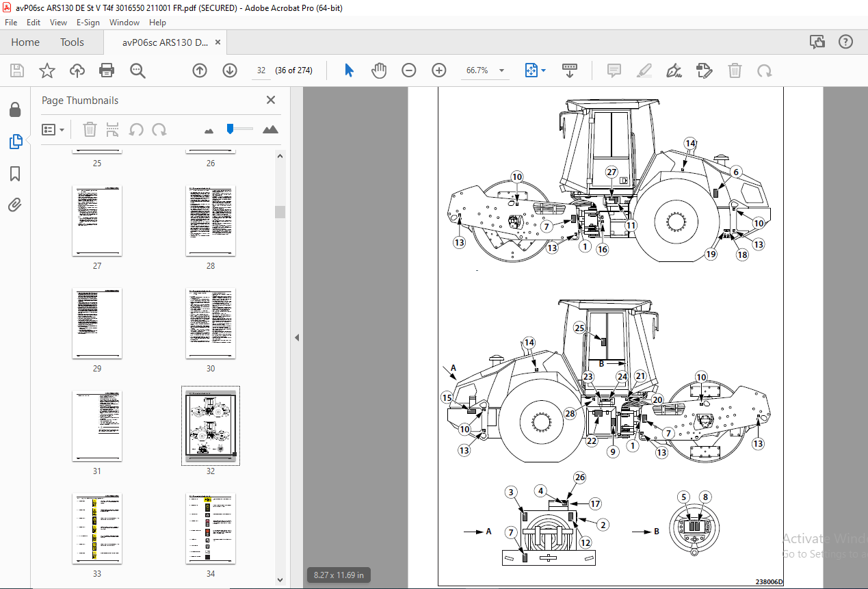868x589 pixels.
Task: Click the read mode keyboard-arrow icon
Action: tap(570, 70)
